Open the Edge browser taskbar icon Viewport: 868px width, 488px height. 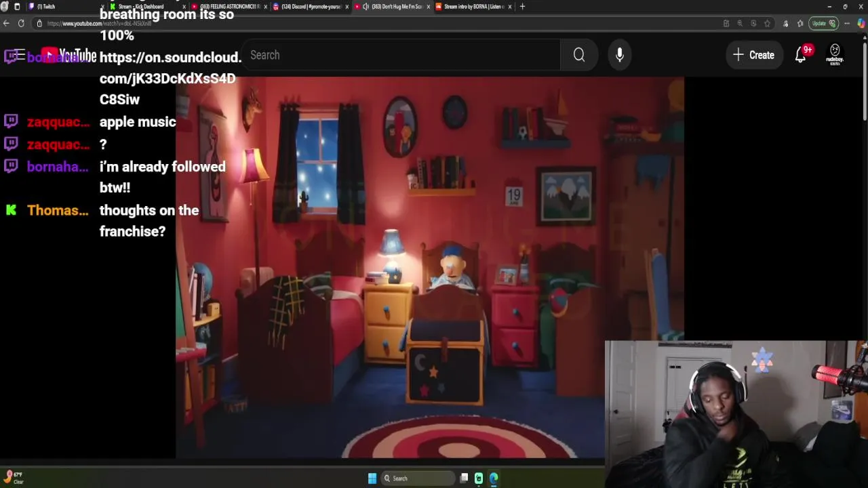pos(494,479)
